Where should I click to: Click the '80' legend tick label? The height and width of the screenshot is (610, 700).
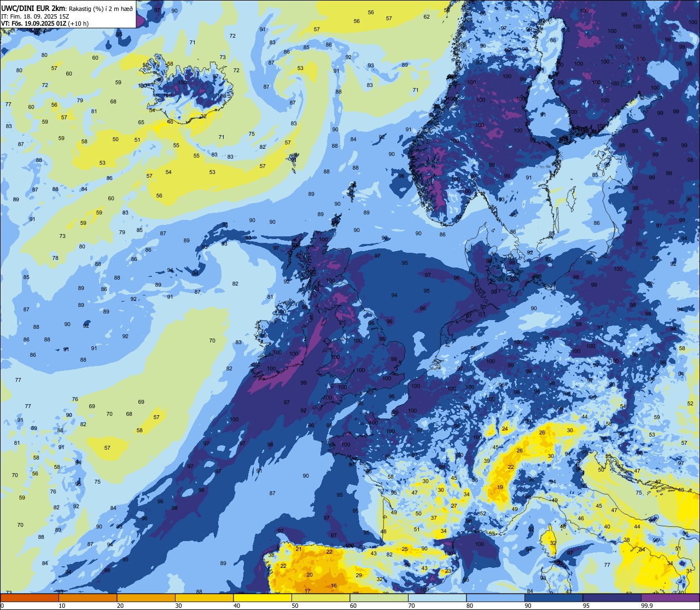pyautogui.click(x=470, y=606)
